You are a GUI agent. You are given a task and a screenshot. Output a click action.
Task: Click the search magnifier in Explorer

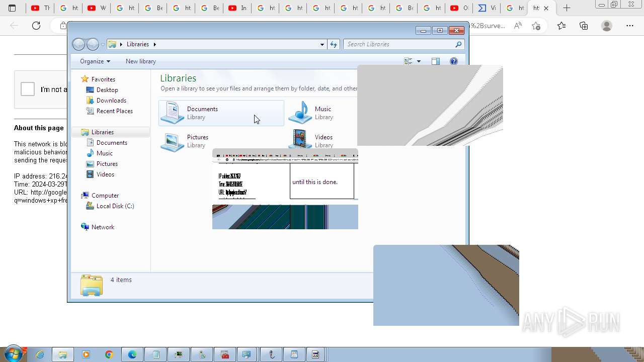tap(458, 44)
